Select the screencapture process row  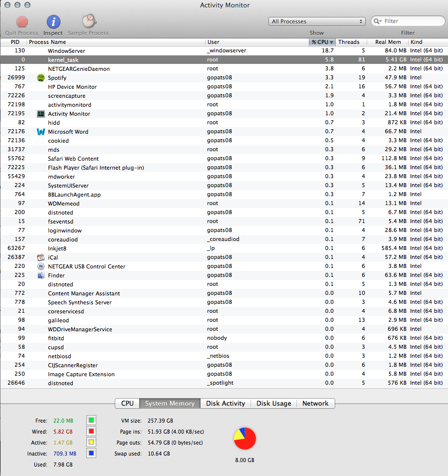[224, 96]
